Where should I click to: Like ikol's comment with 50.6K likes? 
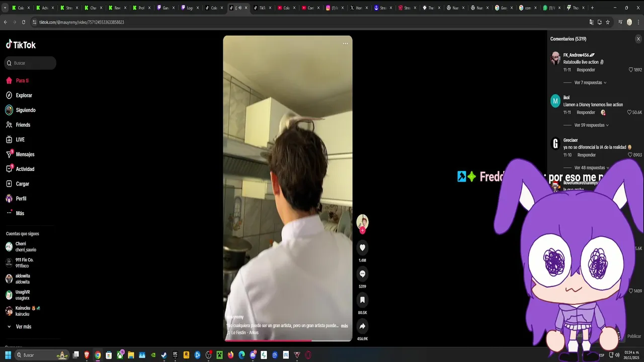[x=629, y=113]
